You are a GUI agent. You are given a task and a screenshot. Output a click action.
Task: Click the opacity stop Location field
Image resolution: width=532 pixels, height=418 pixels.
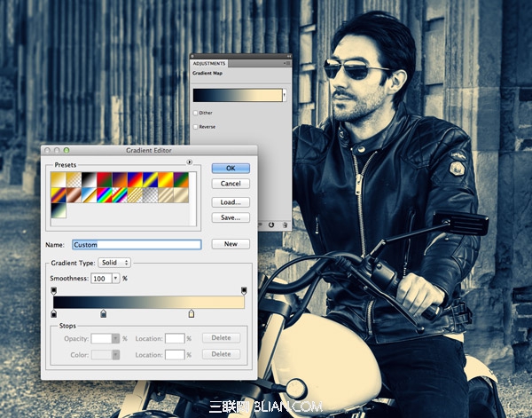point(175,338)
